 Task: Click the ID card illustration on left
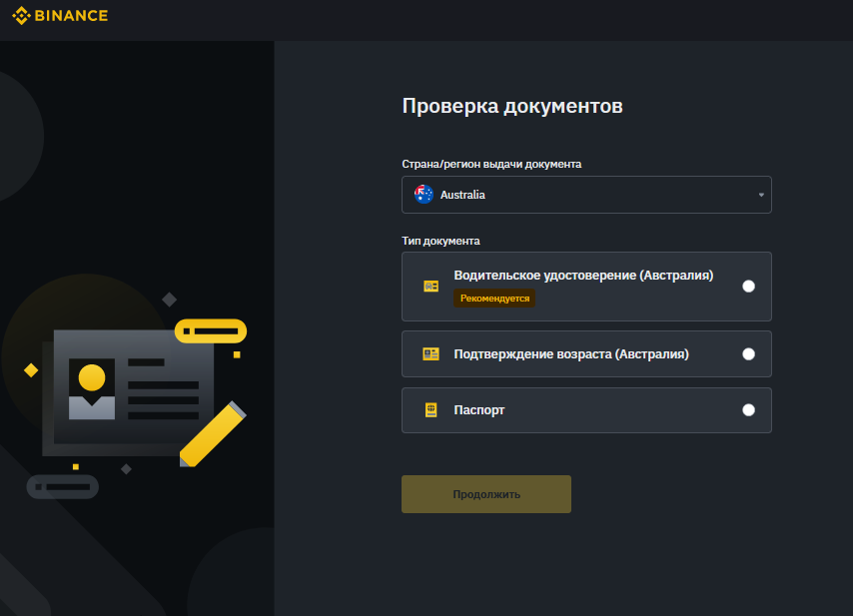coord(136,391)
